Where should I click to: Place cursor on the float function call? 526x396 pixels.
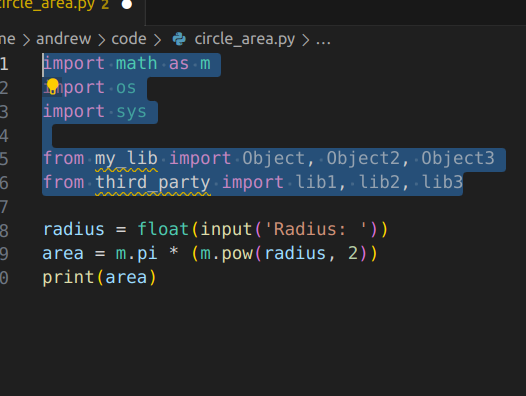coord(163,230)
